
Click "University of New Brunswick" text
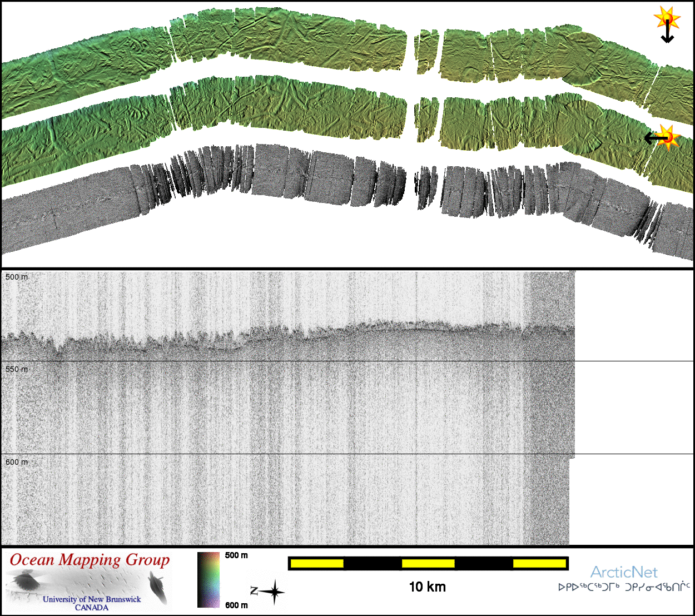coord(92,599)
